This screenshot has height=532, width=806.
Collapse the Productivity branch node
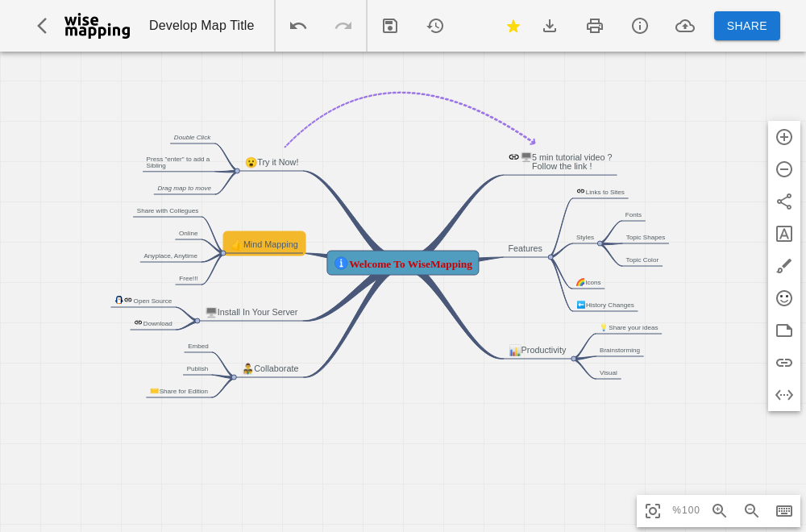(574, 359)
